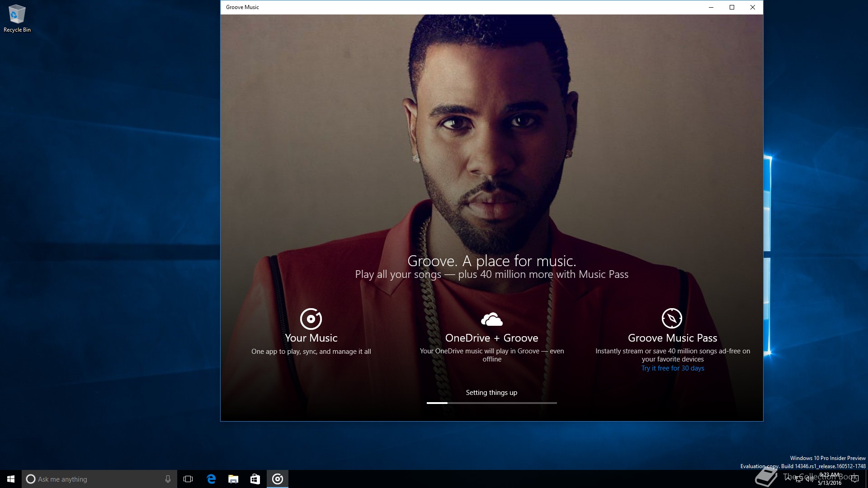Click the Groove Music taskbar icon
This screenshot has width=868, height=488.
click(278, 479)
